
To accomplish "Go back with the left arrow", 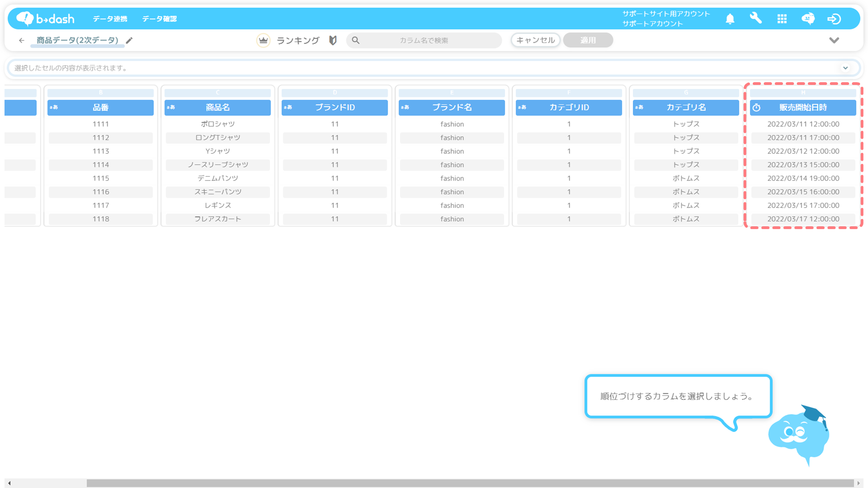I will pyautogui.click(x=22, y=40).
